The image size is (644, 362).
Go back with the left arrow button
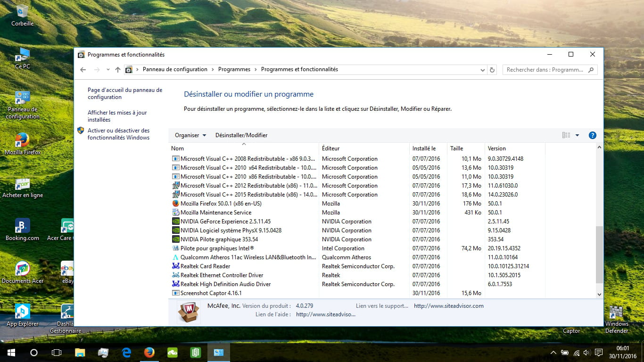tap(83, 70)
